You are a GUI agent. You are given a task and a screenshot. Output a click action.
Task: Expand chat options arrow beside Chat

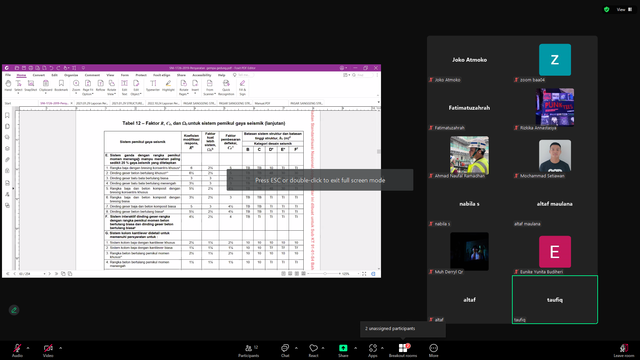[296, 348]
